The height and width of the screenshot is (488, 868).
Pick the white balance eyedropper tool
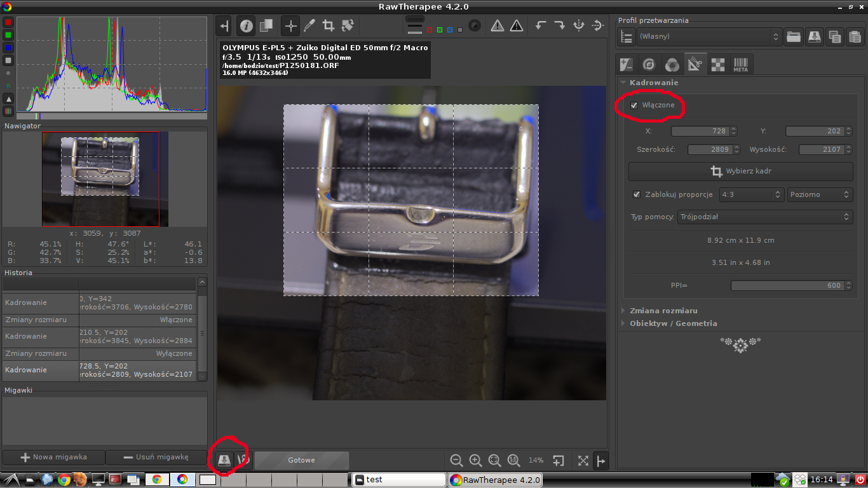tap(309, 26)
